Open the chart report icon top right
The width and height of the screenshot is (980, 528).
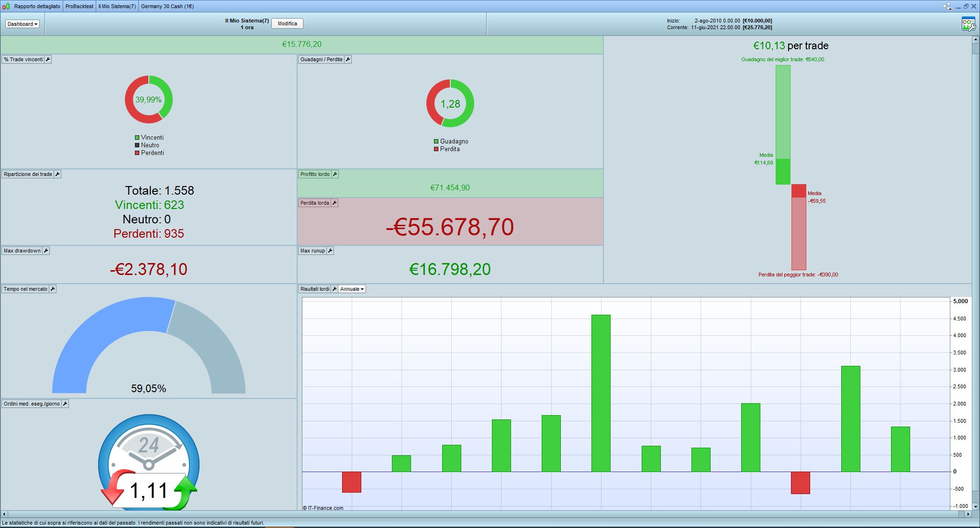968,24
